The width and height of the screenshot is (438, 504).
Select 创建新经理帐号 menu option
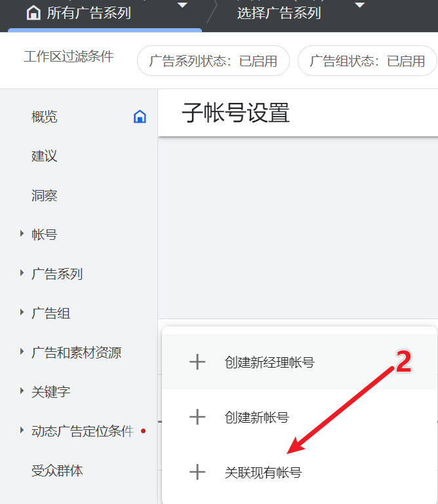click(x=269, y=362)
